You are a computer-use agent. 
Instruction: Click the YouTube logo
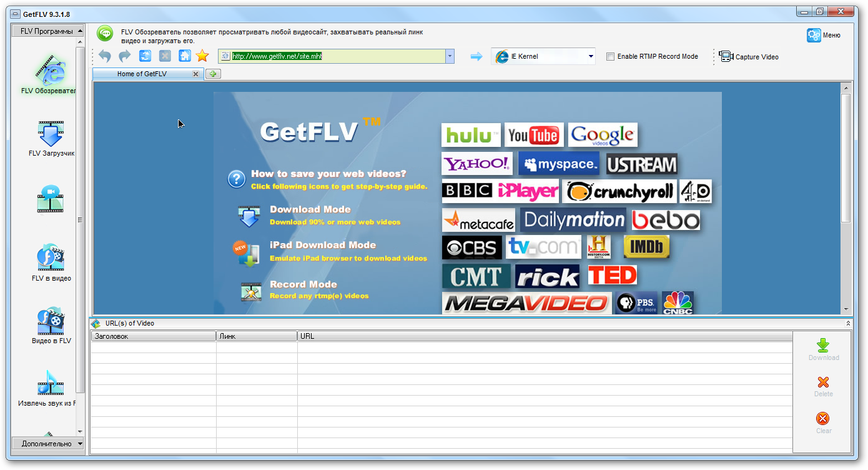[x=534, y=135]
